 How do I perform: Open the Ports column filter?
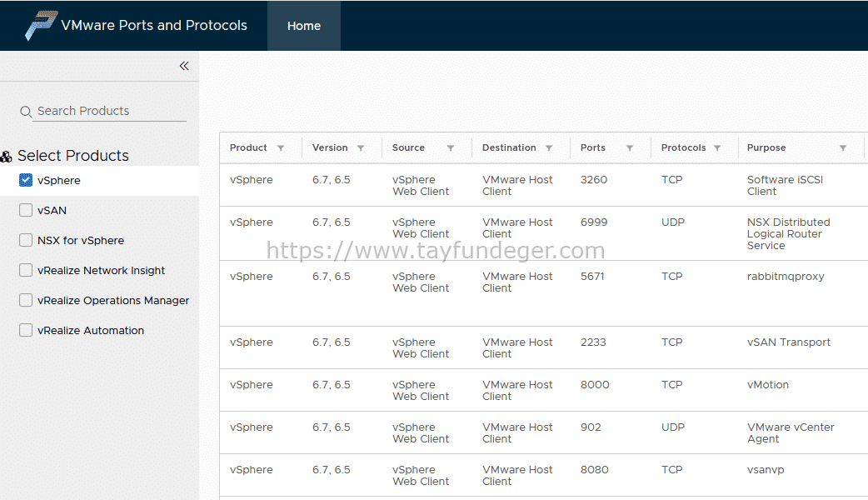pos(630,147)
